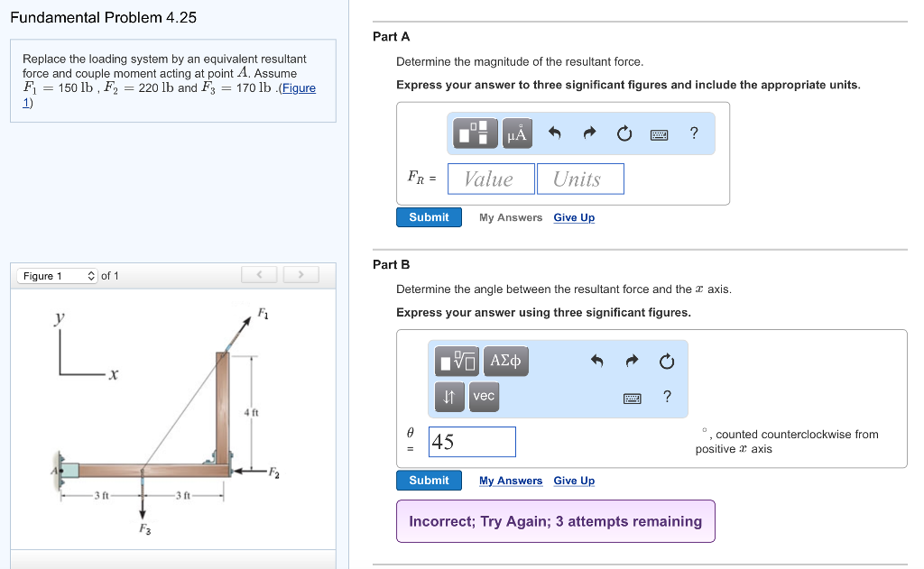This screenshot has height=569, width=924.
Task: Open the AΣφ Greek symbols palette
Action: pos(506,361)
